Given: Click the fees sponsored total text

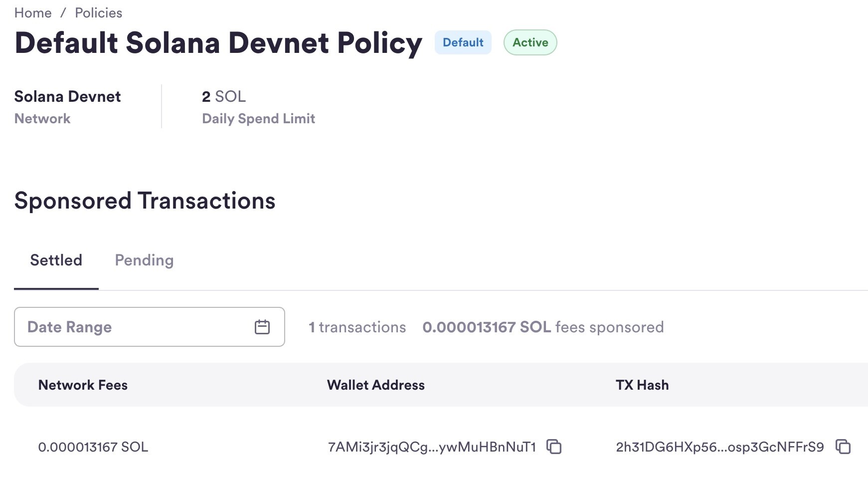Looking at the screenshot, I should pyautogui.click(x=543, y=327).
